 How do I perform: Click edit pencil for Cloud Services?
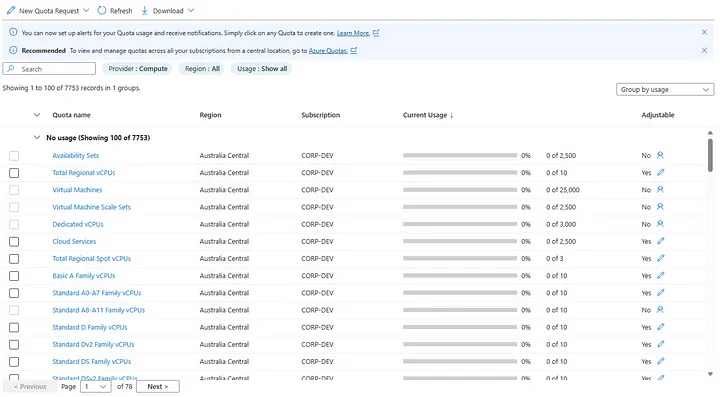(x=660, y=241)
